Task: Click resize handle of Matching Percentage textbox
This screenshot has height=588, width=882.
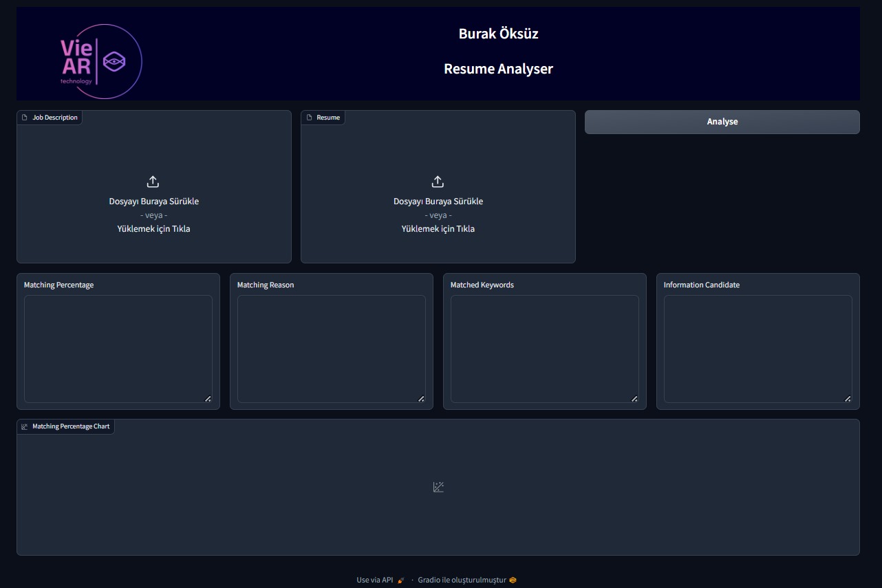Action: coord(208,399)
